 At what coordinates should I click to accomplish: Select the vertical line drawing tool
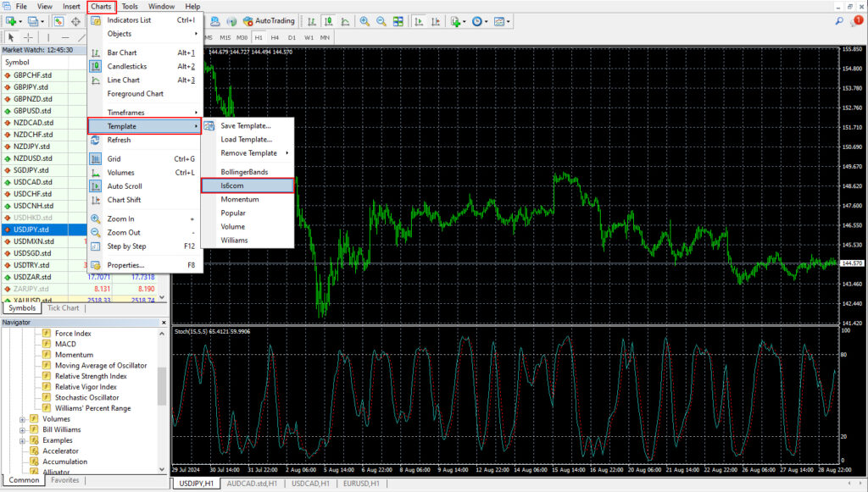[48, 37]
